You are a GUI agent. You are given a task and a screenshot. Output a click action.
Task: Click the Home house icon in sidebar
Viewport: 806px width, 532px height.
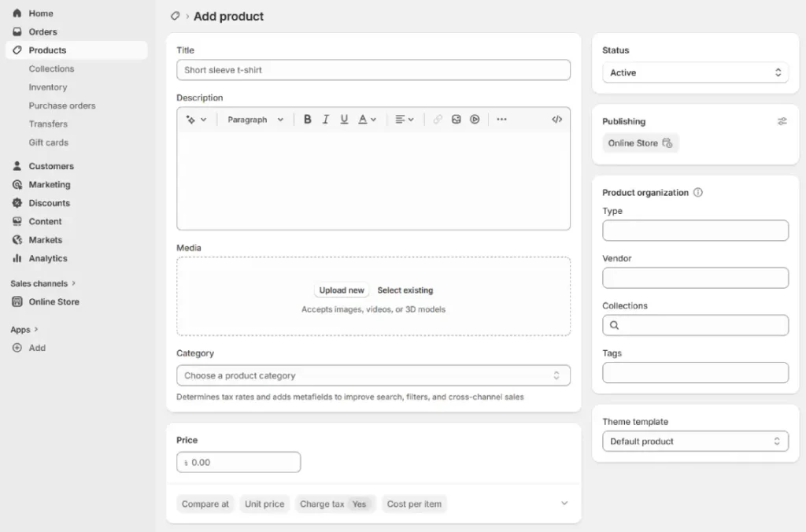click(17, 13)
